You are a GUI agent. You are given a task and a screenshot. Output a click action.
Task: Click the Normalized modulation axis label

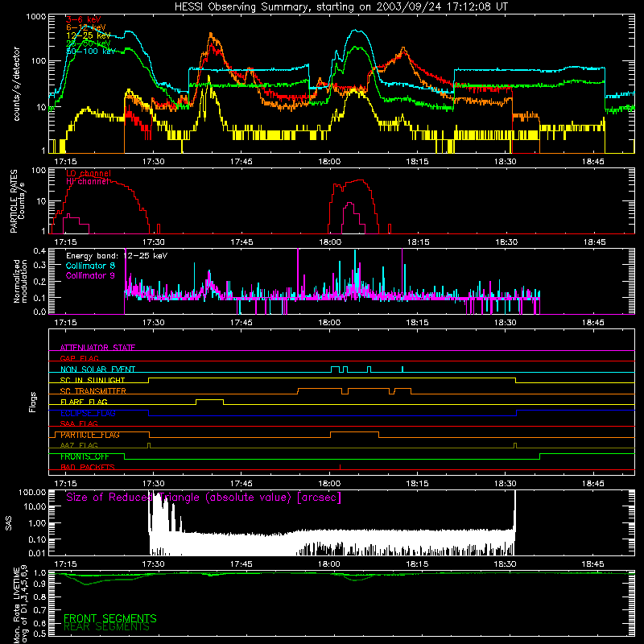click(20, 281)
